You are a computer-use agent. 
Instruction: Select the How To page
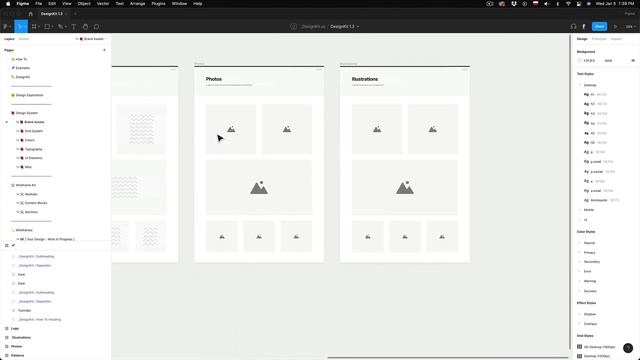[x=21, y=59]
